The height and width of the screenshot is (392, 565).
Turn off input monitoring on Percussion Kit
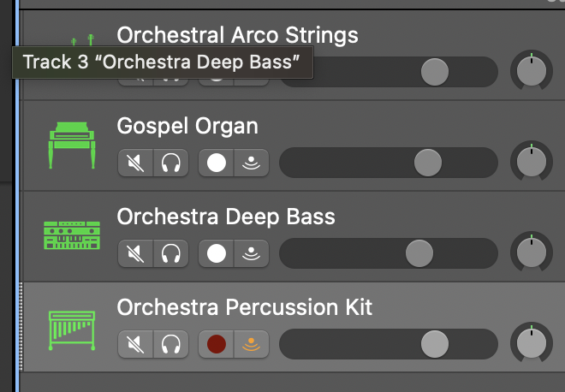pos(253,344)
